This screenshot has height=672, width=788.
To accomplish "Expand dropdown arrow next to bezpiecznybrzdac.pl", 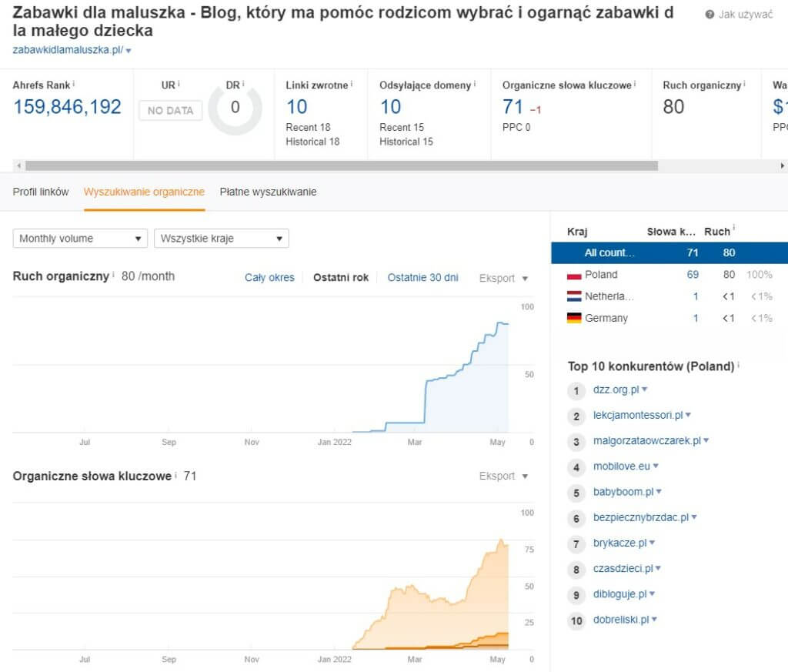I will [694, 517].
